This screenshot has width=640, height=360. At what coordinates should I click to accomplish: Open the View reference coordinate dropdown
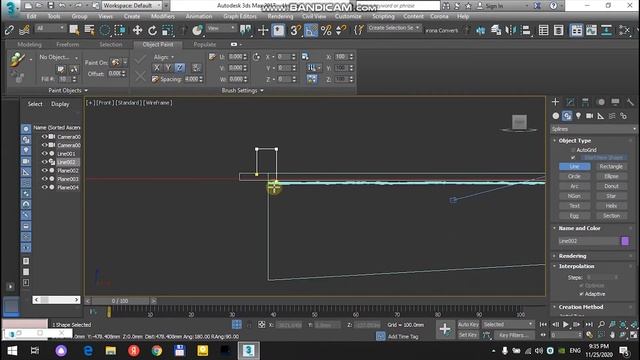click(x=221, y=28)
